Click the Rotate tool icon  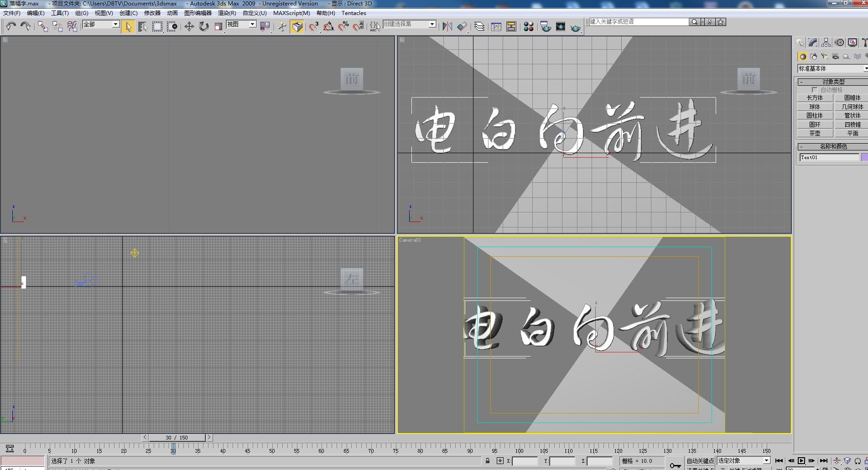click(203, 27)
